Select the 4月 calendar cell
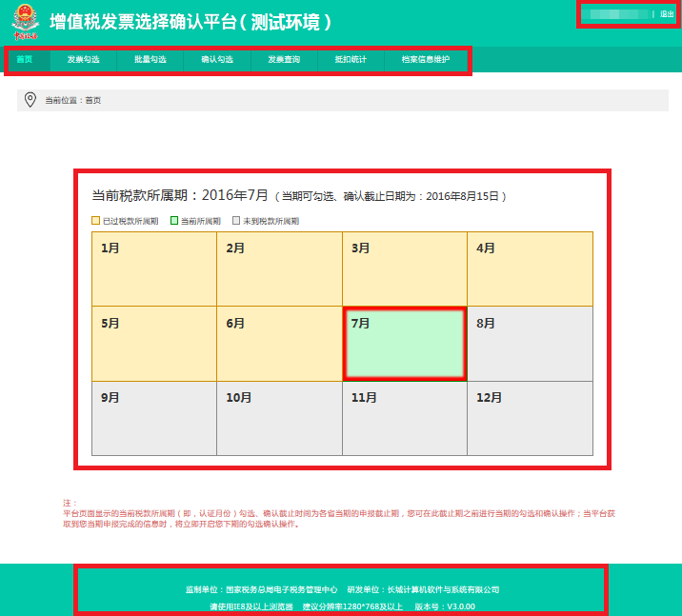This screenshot has width=682, height=616. [x=531, y=269]
